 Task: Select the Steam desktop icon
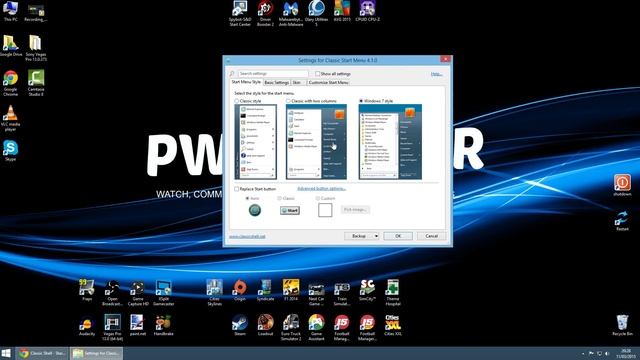coord(240,325)
